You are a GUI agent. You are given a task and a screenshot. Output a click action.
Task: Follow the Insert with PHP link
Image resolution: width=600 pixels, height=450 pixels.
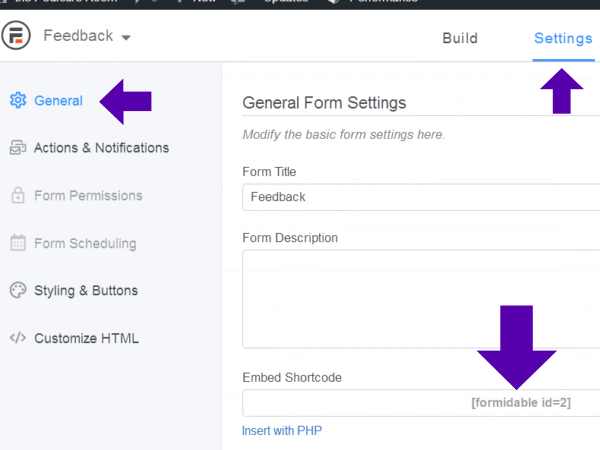(x=282, y=431)
